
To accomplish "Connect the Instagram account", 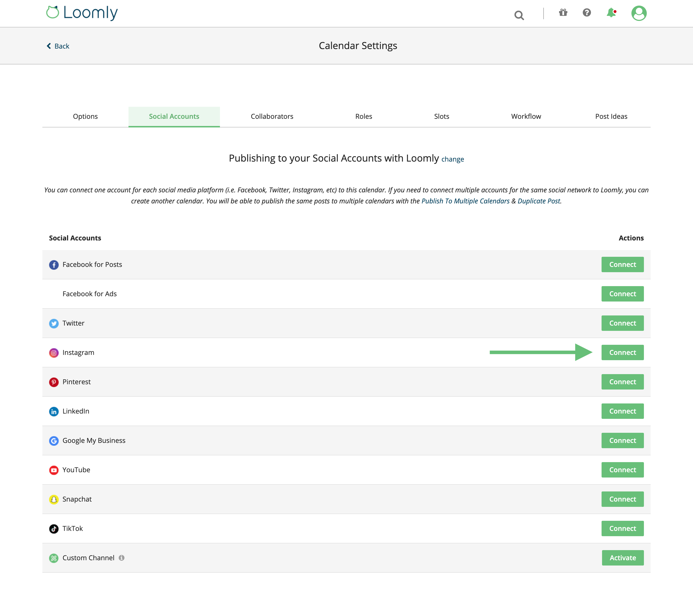I will [x=622, y=352].
